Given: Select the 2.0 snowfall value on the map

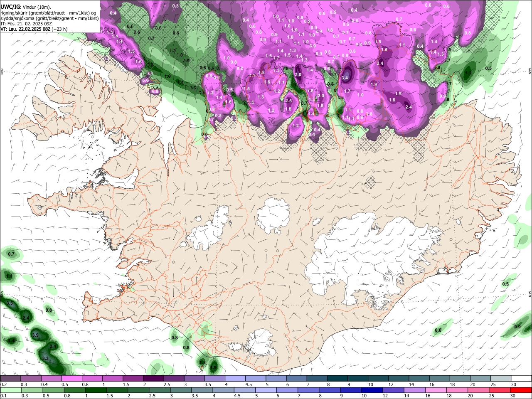Looking at the screenshot, I should [321, 96].
